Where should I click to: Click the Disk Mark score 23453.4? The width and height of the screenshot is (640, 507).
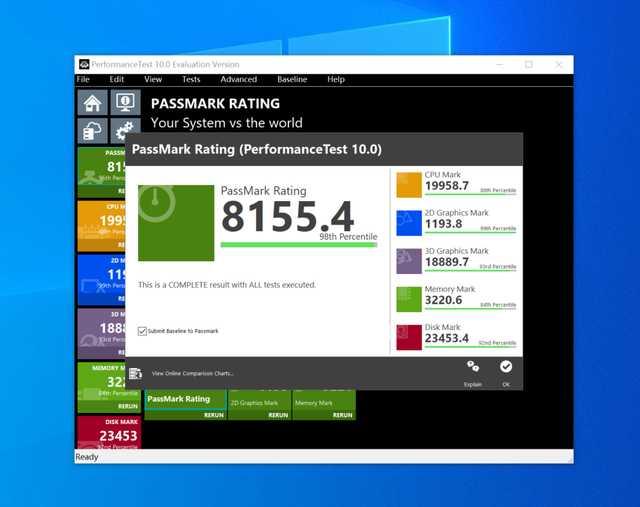(447, 338)
